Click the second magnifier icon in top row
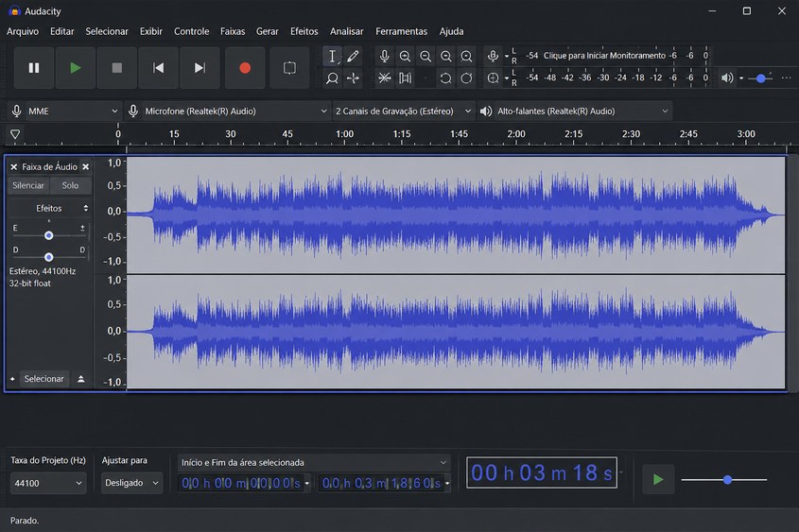 426,56
